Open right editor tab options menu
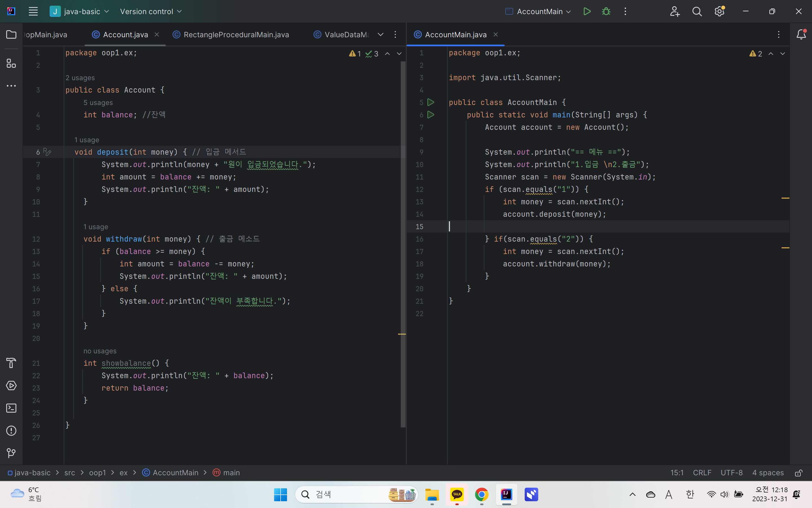 (x=779, y=35)
